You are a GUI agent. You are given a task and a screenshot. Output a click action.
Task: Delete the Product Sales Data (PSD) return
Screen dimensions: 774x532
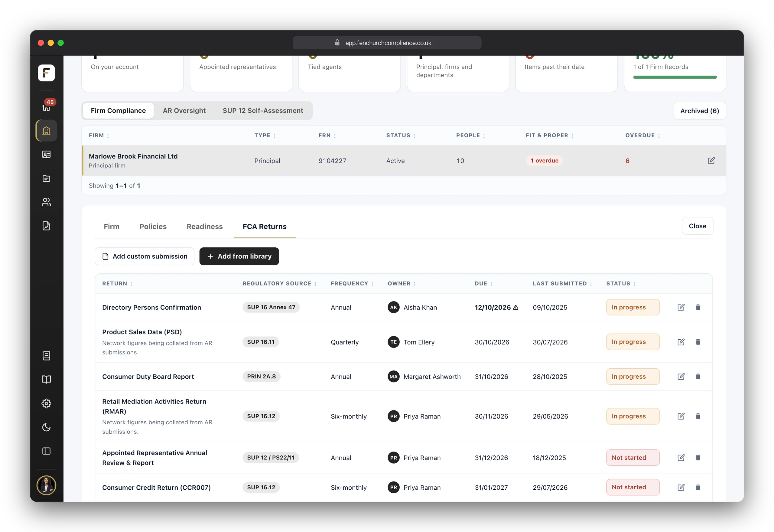698,342
